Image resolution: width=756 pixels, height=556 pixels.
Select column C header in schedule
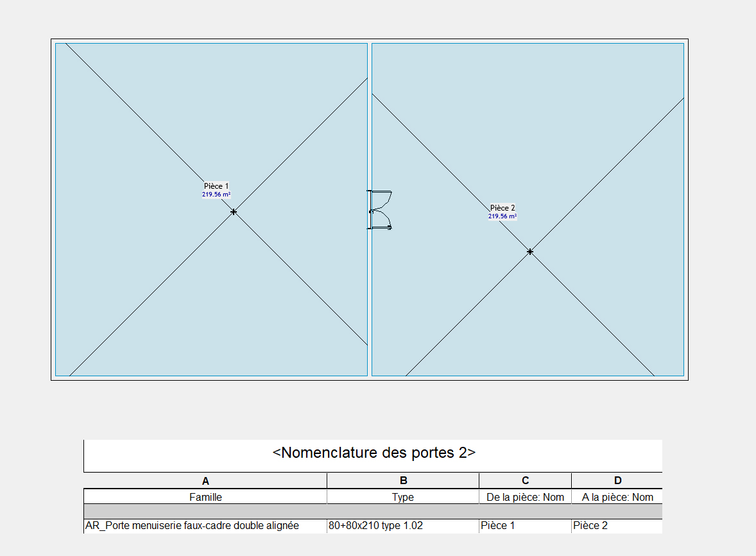click(x=525, y=480)
